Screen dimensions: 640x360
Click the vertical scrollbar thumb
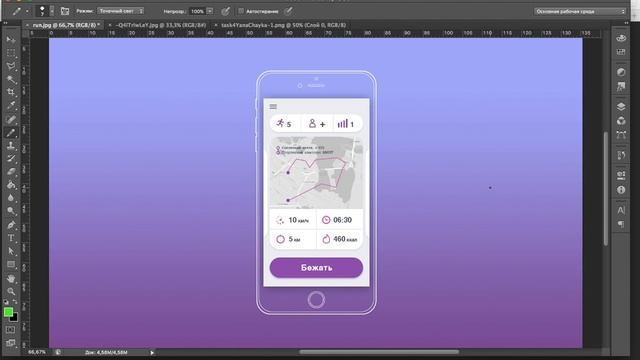pyautogui.click(x=606, y=189)
